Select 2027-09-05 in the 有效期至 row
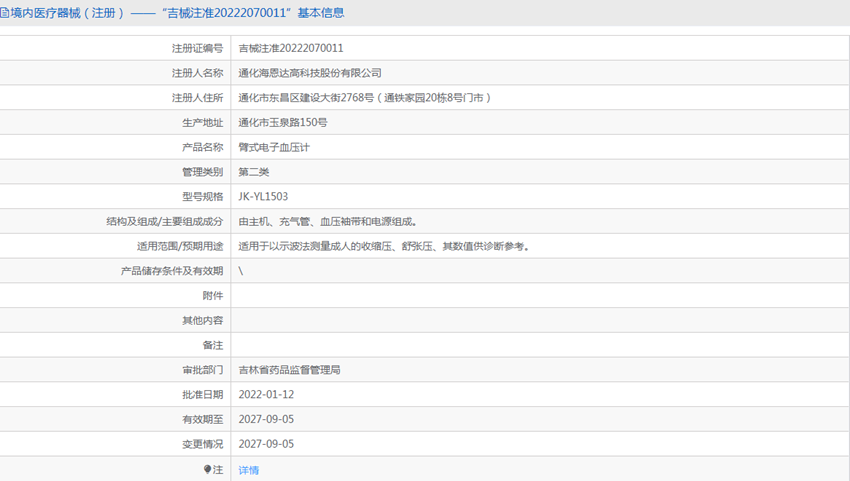The height and width of the screenshot is (481, 850). 266,419
